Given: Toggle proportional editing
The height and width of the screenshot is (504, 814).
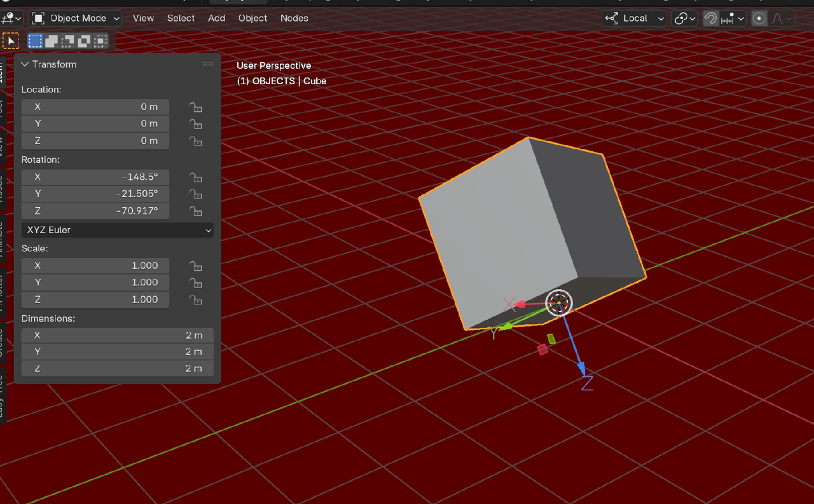Looking at the screenshot, I should [x=759, y=18].
